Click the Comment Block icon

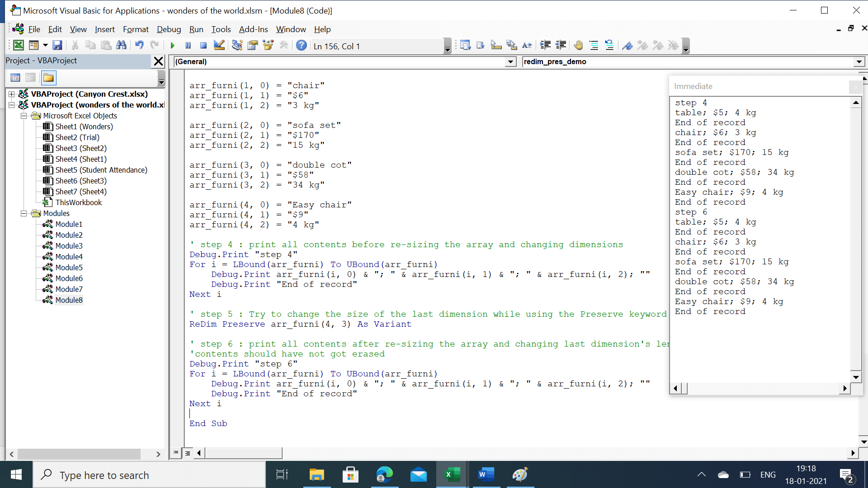pos(594,45)
